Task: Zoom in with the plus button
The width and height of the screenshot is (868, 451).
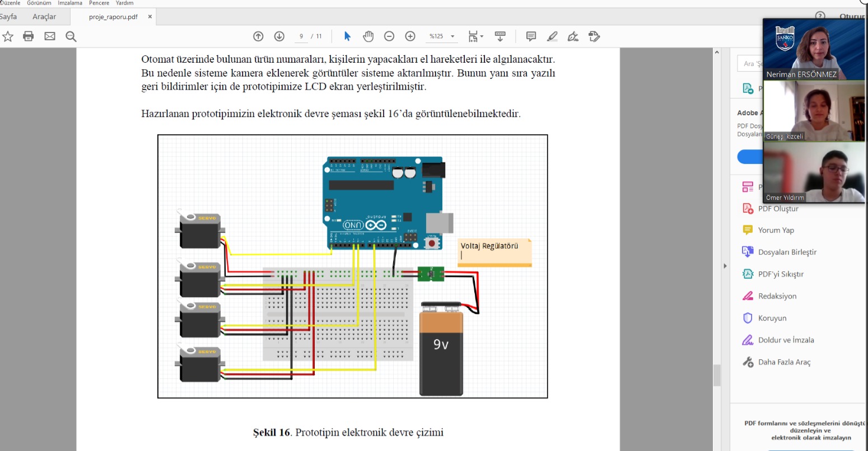Action: 410,36
